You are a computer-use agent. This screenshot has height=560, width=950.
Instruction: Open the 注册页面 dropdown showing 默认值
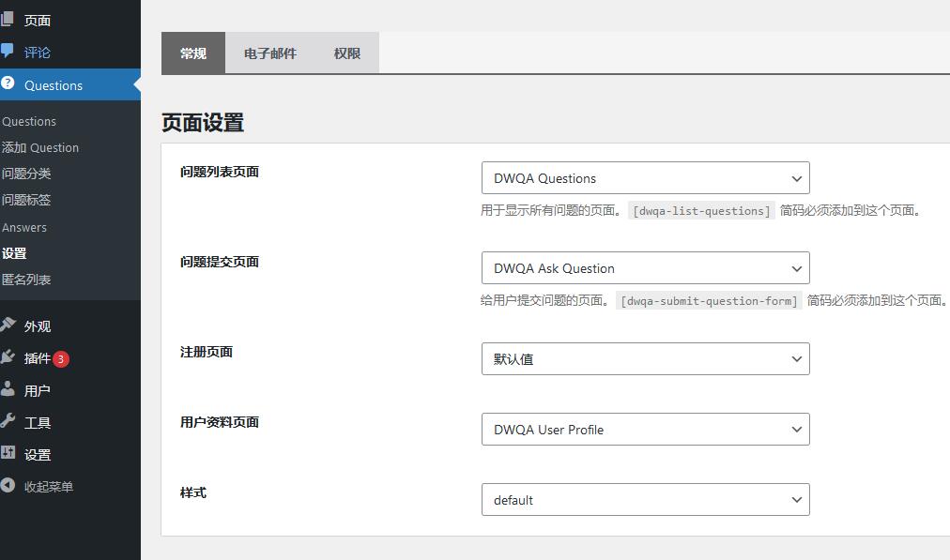click(x=645, y=359)
